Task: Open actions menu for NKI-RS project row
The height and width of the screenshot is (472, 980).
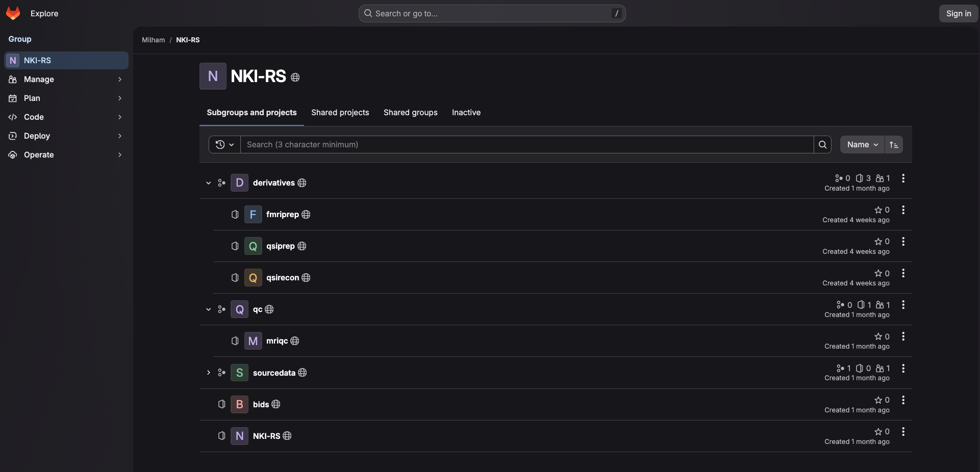Action: tap(903, 432)
